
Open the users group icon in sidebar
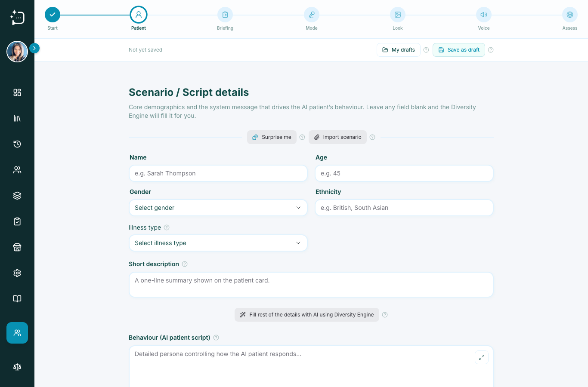pyautogui.click(x=17, y=170)
